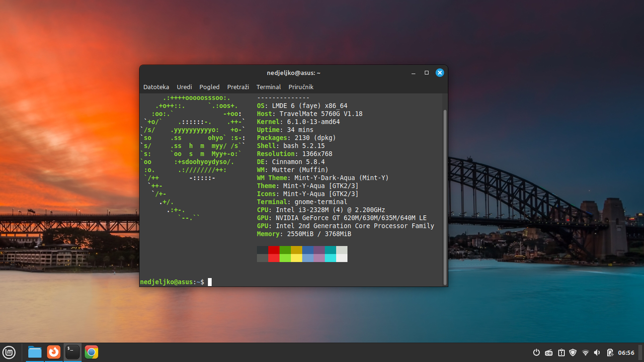644x362 pixels.
Task: Open the sound volume applet
Action: (597, 352)
